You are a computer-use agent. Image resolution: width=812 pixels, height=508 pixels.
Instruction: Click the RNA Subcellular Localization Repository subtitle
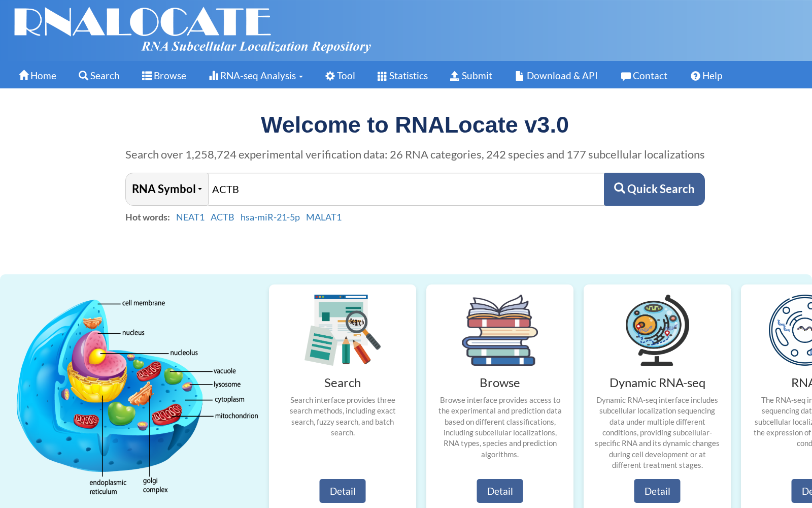(256, 47)
